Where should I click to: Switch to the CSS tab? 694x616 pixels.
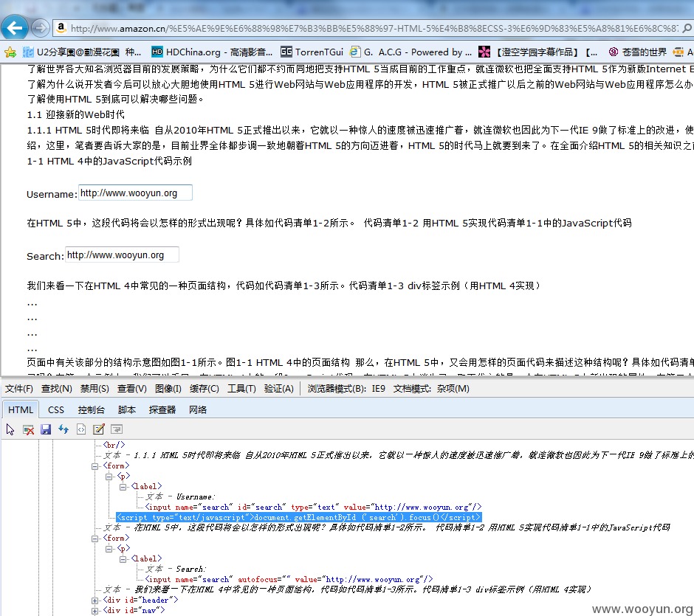pos(56,410)
